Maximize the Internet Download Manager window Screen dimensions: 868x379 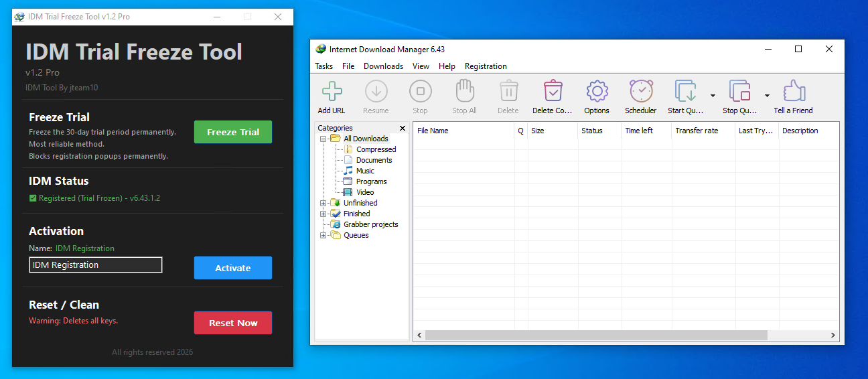point(798,49)
